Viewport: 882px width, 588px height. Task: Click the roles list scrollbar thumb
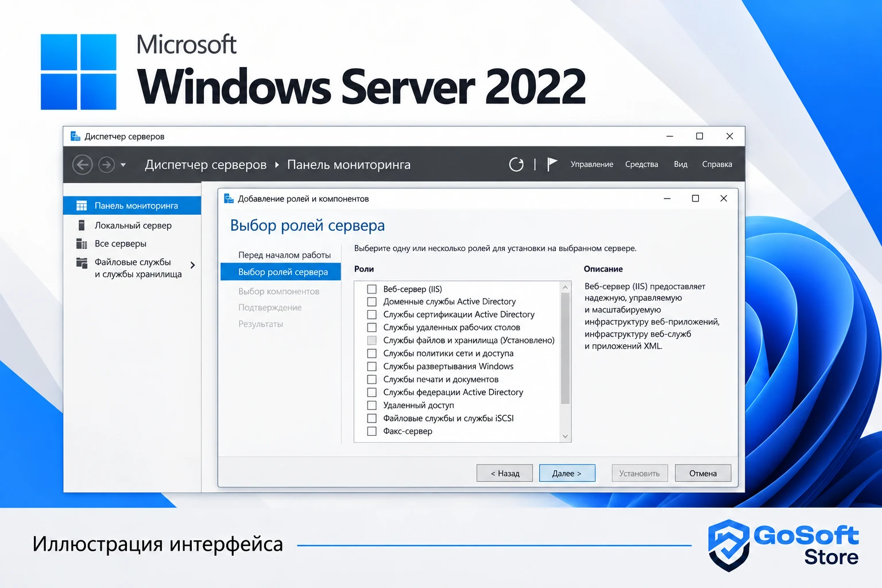click(x=565, y=348)
